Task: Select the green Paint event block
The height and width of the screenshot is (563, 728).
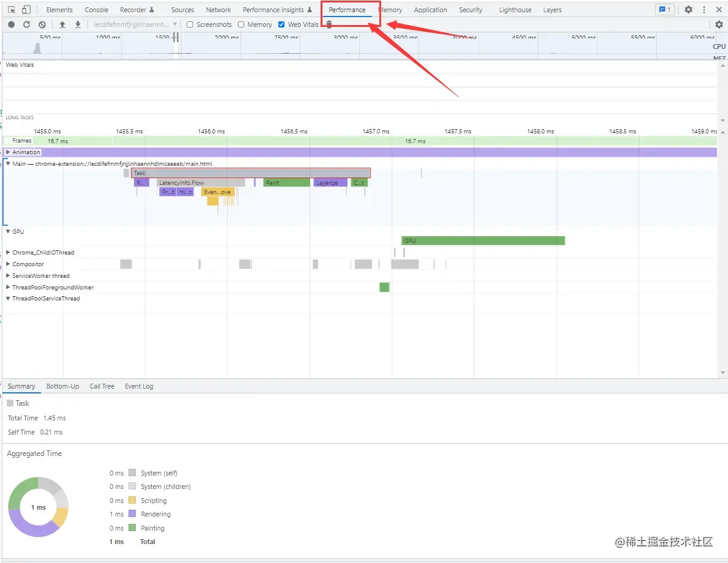Action: (286, 183)
